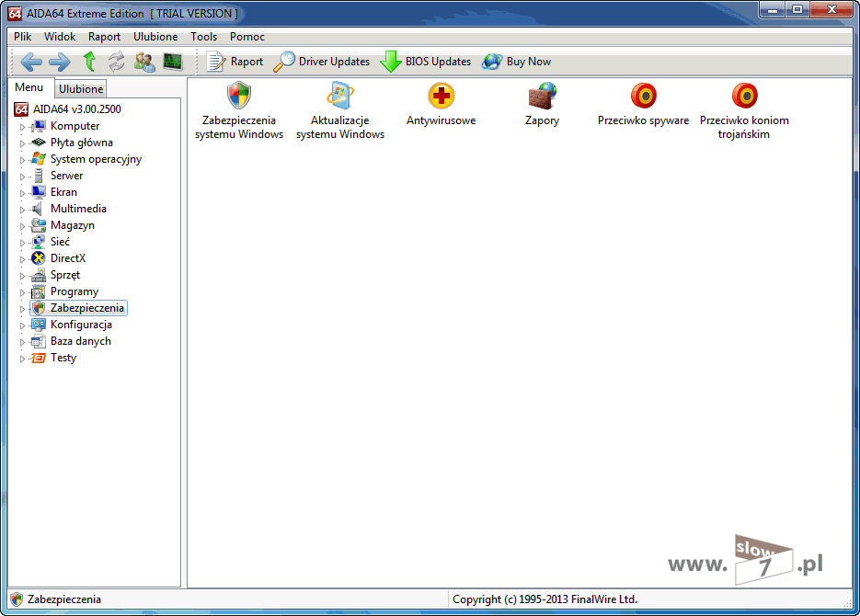Open the Raport menu

tap(104, 37)
